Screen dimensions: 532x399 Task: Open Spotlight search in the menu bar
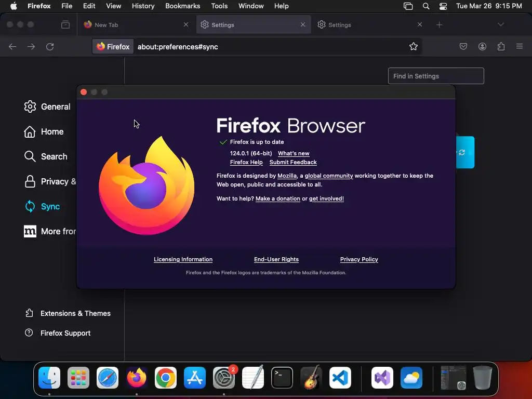click(x=426, y=6)
